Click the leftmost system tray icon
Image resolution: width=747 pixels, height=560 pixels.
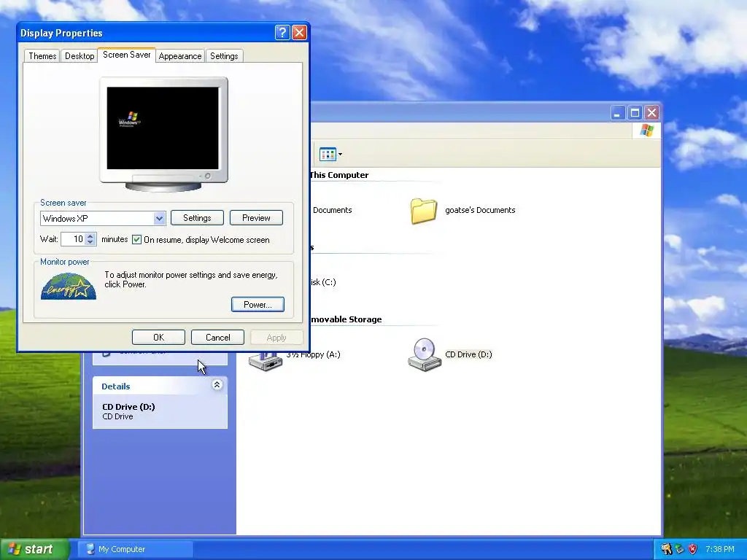[x=667, y=549]
